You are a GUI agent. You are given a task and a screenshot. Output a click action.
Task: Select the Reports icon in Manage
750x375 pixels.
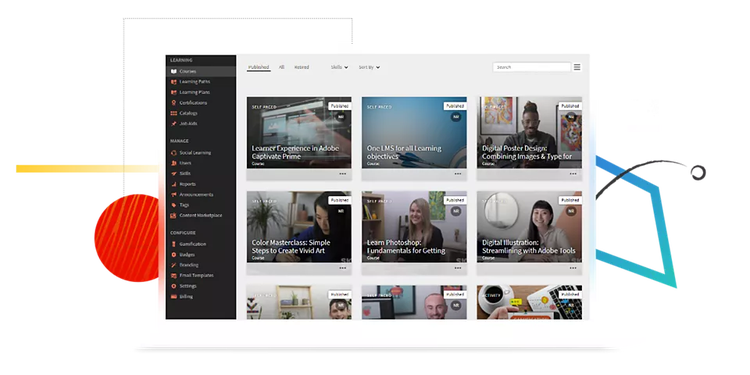tap(174, 184)
